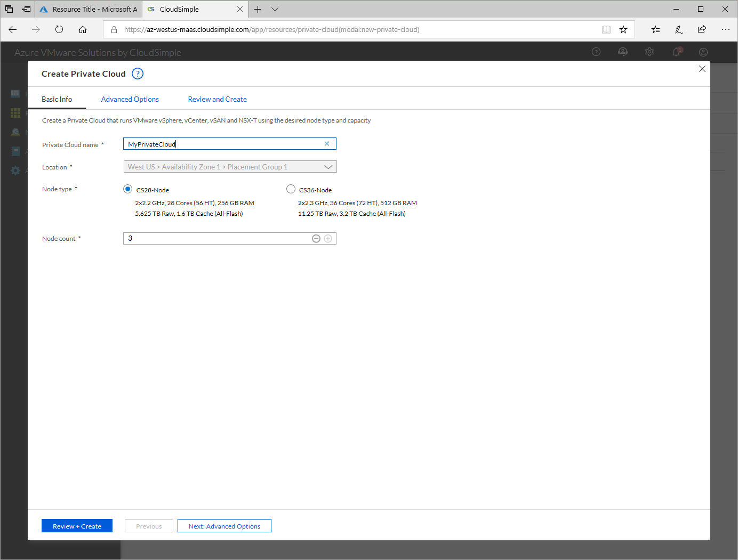Open the user account icon at top right
This screenshot has height=560, width=738.
(703, 52)
